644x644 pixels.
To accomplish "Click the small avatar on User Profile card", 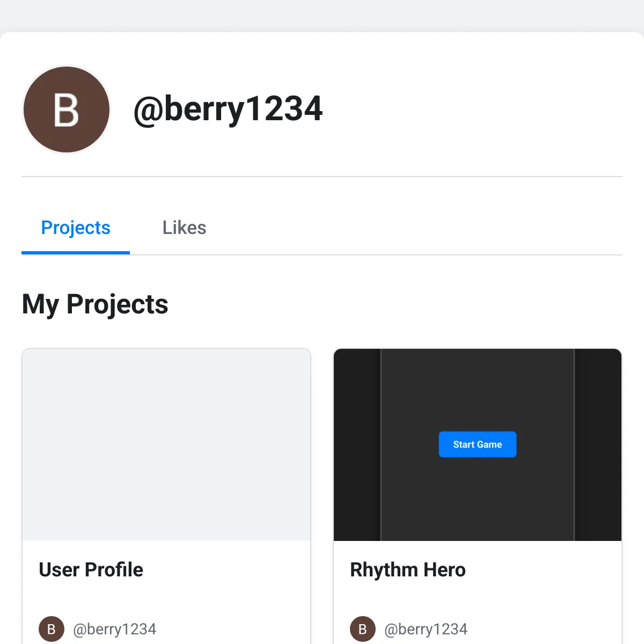I will pyautogui.click(x=52, y=629).
